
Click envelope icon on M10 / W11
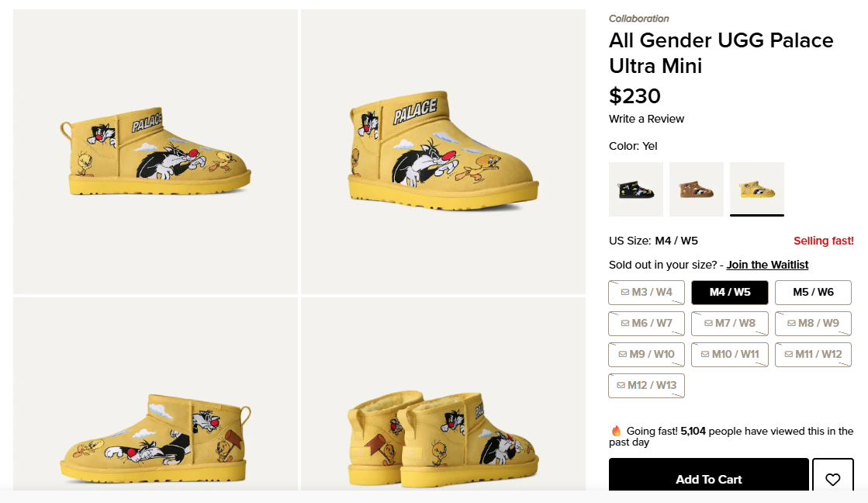click(x=705, y=355)
